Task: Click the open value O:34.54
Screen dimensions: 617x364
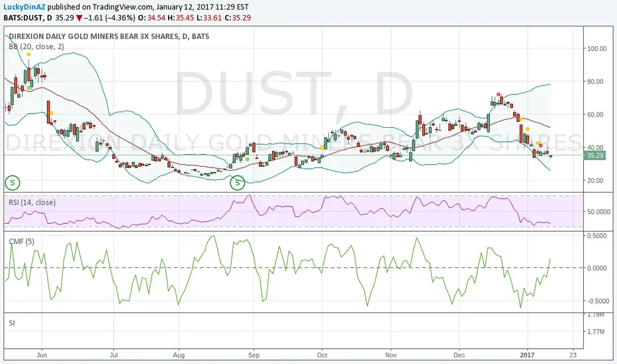Action: click(x=152, y=18)
